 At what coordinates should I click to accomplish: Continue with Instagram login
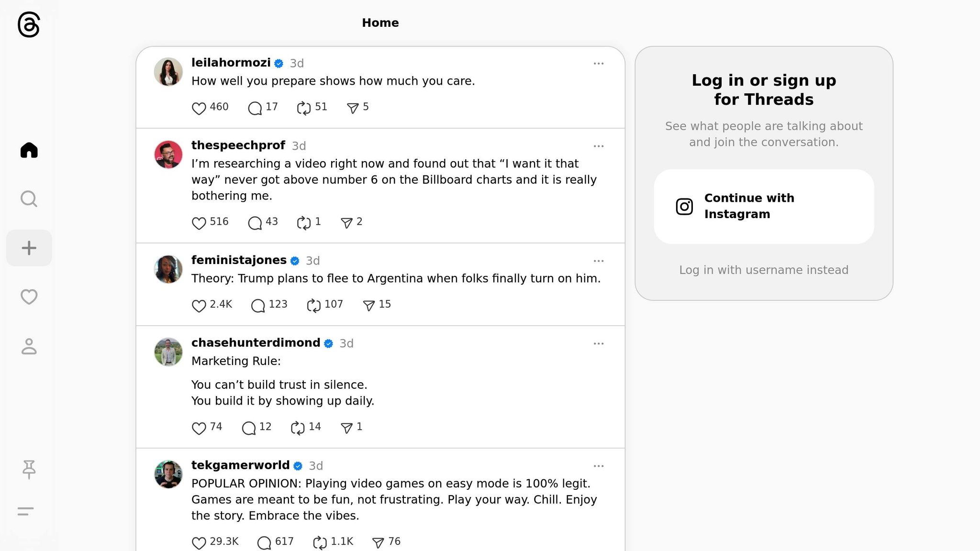pos(764,206)
